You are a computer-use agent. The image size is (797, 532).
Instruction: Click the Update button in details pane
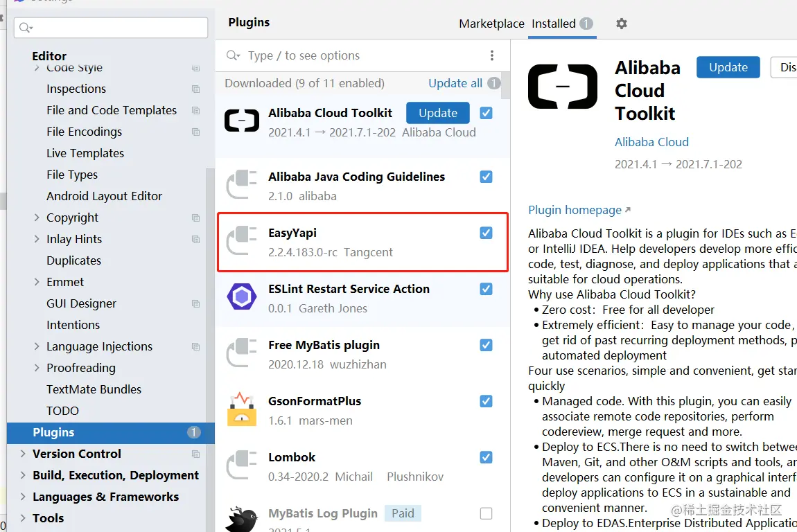coord(728,67)
